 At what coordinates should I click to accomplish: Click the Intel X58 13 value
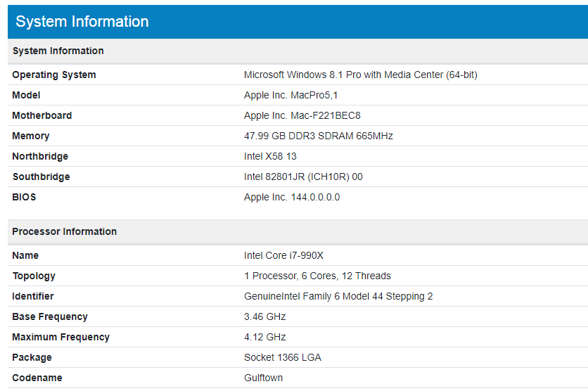270,156
